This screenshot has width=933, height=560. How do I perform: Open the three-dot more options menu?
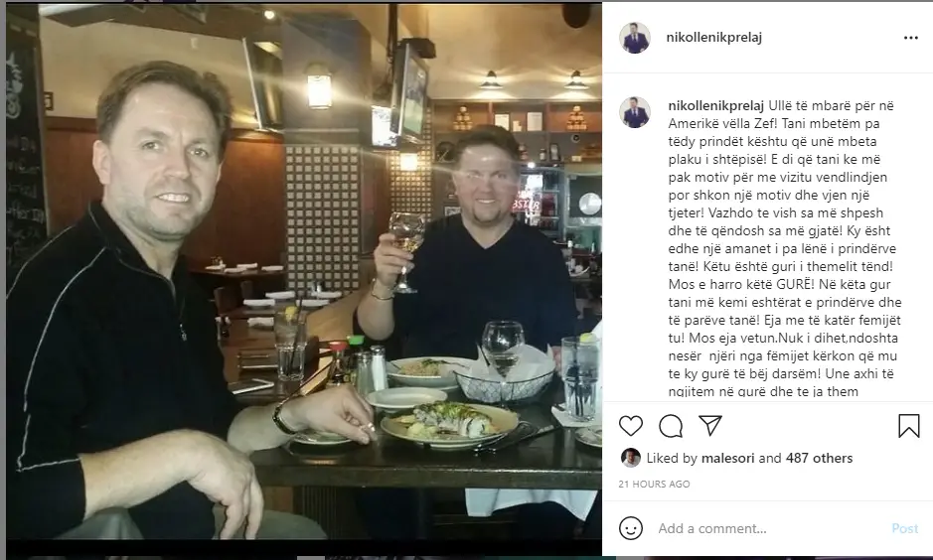pos(911,38)
